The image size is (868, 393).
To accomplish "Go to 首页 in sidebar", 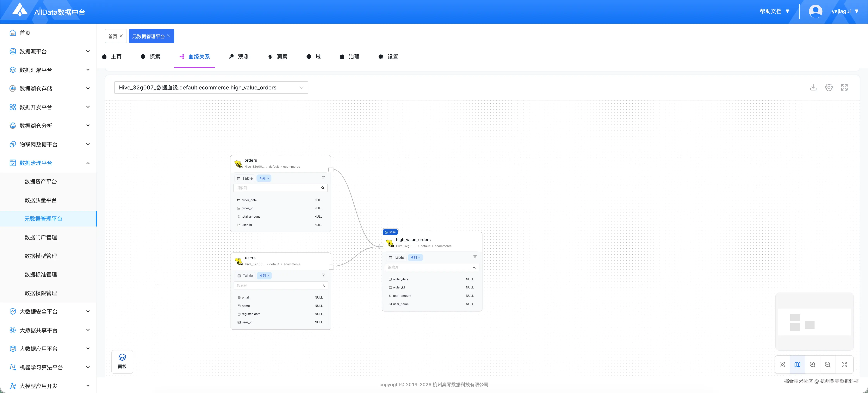I will tap(48, 33).
